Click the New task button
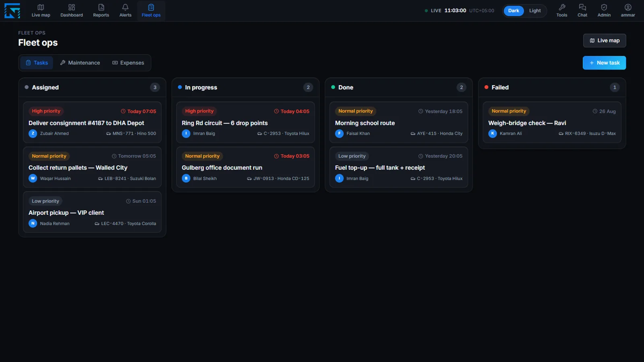 coord(604,63)
